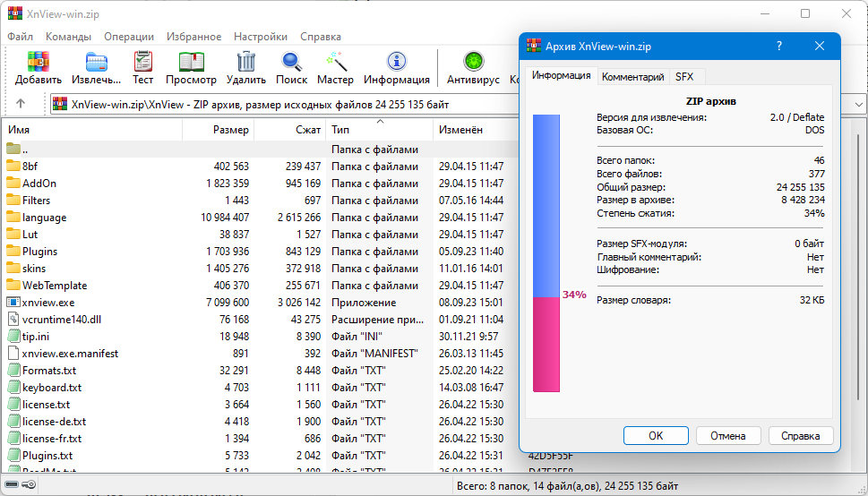The image size is (868, 496).
Task: Click the WinRAR icon in dialog title bar
Action: click(x=534, y=46)
